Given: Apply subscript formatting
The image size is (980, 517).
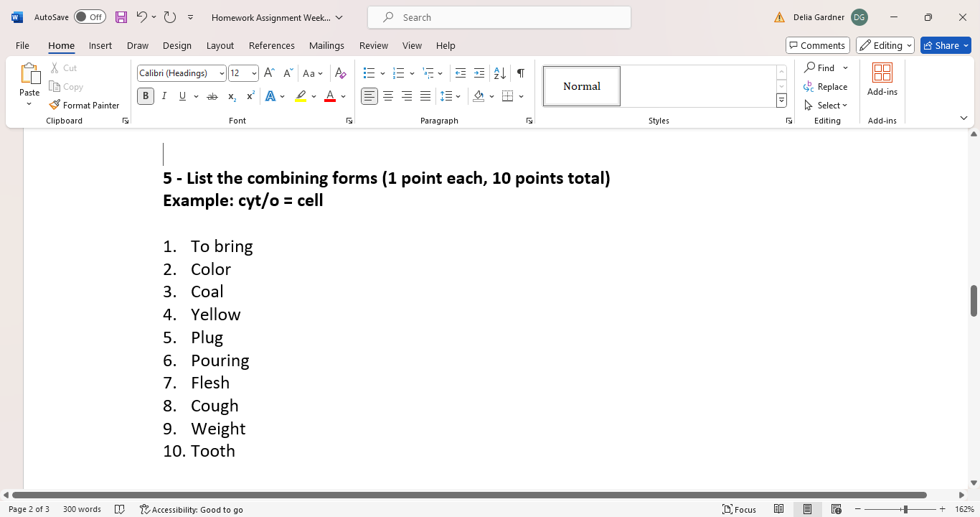Looking at the screenshot, I should pyautogui.click(x=232, y=96).
